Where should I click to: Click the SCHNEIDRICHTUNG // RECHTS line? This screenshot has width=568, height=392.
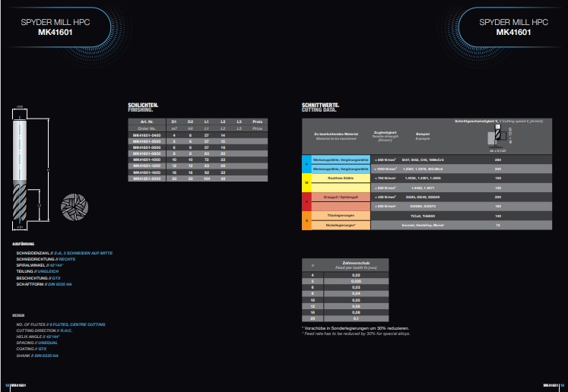46,259
